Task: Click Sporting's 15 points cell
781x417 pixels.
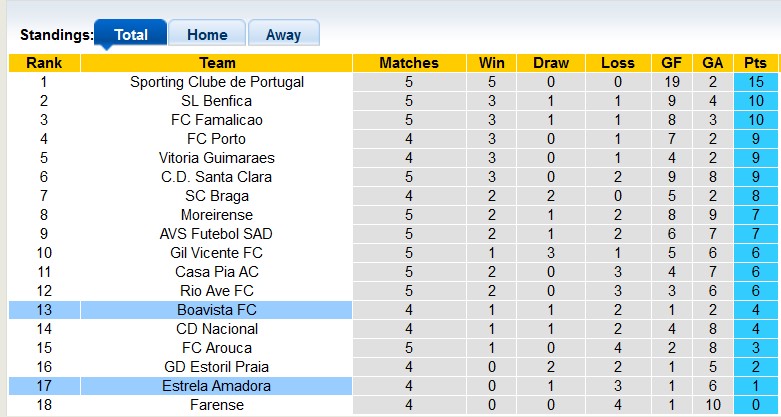Action: (x=756, y=82)
